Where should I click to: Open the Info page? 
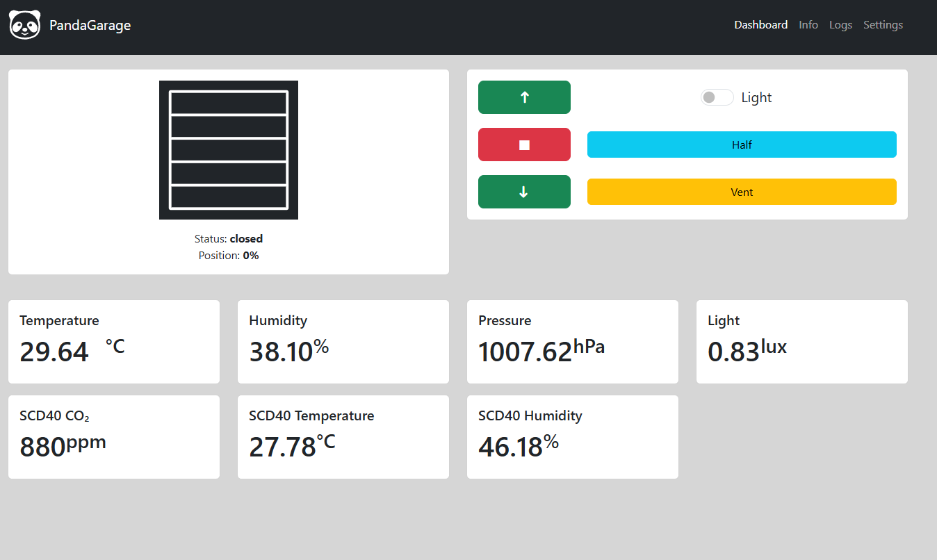[808, 25]
